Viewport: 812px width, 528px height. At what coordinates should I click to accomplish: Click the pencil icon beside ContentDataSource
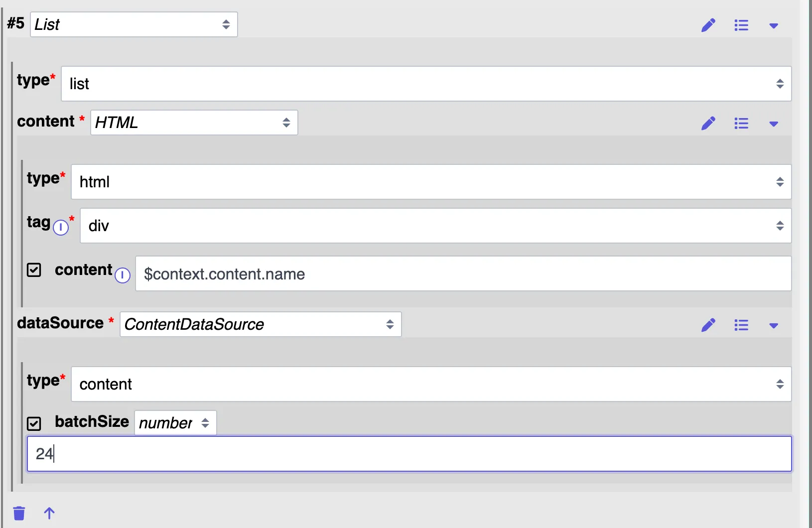(708, 325)
